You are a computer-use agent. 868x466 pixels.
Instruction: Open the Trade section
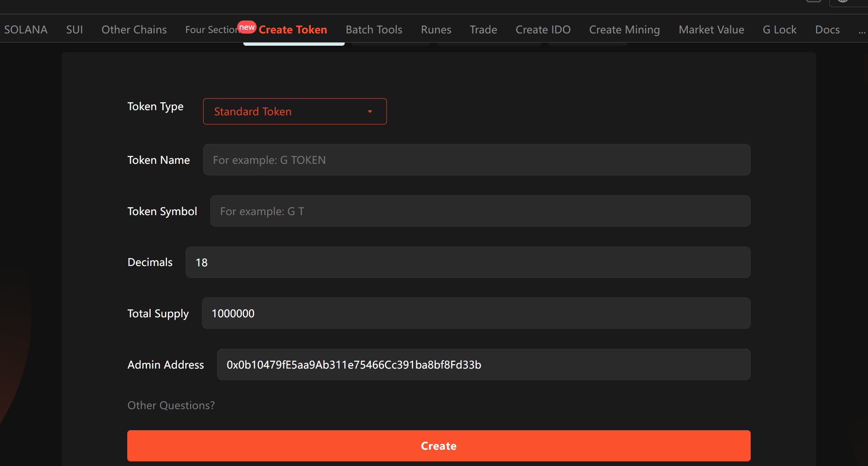[483, 29]
